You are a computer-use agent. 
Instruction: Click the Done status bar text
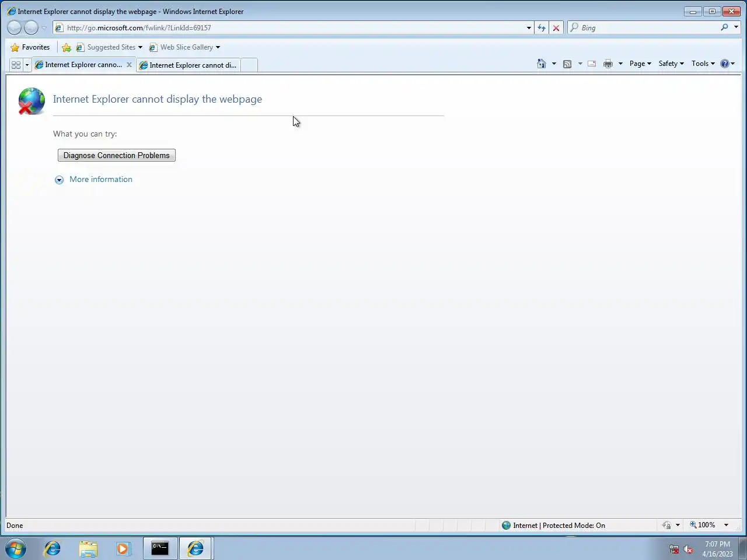click(15, 525)
